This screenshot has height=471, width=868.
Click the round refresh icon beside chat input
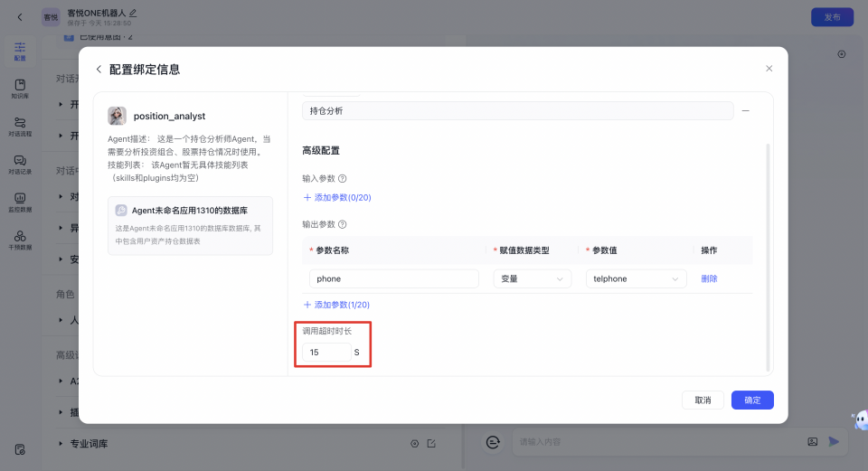point(493,442)
